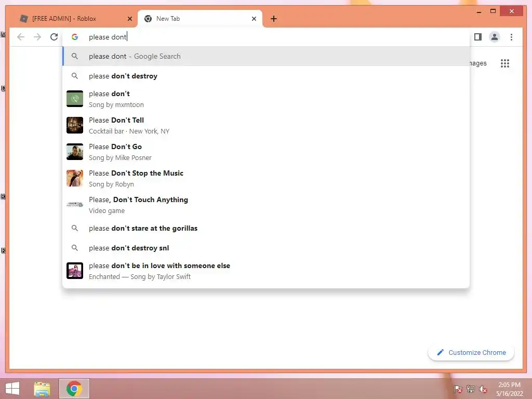This screenshot has height=399, width=532.
Task: Click the Chrome taskbar icon
Action: pos(74,389)
